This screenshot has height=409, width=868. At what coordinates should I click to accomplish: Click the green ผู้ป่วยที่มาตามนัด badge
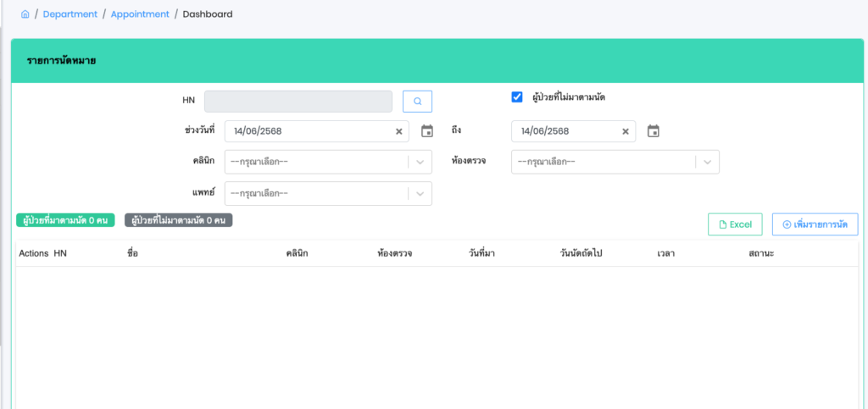coord(65,220)
